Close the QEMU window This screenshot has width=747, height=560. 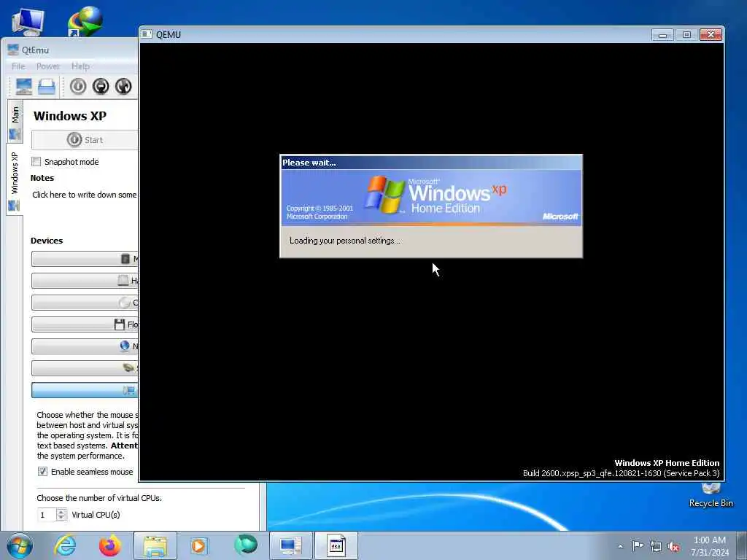pos(711,35)
